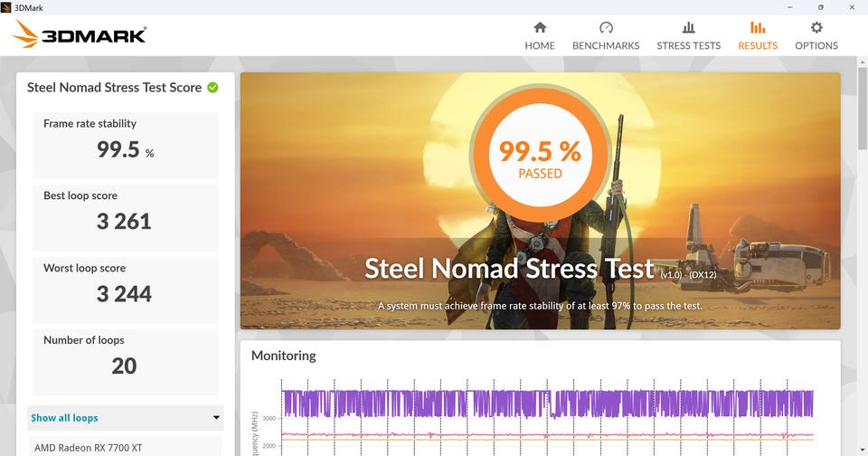Click the Home house icon
Image resolution: width=868 pixels, height=456 pixels.
pos(540,27)
